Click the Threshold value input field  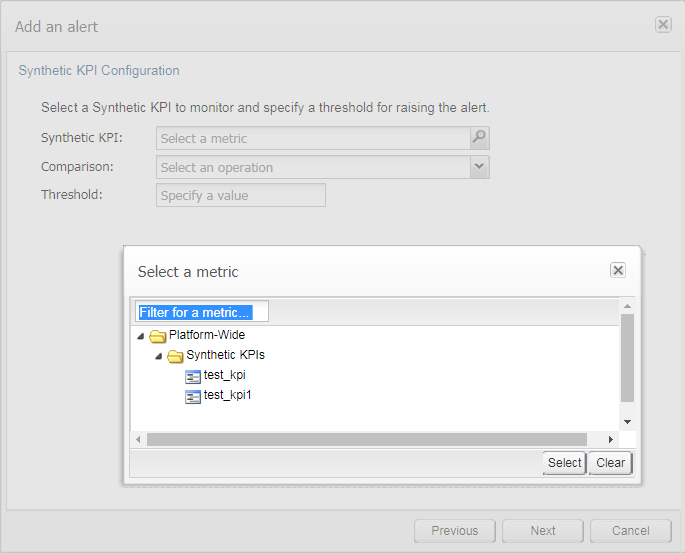coord(241,195)
